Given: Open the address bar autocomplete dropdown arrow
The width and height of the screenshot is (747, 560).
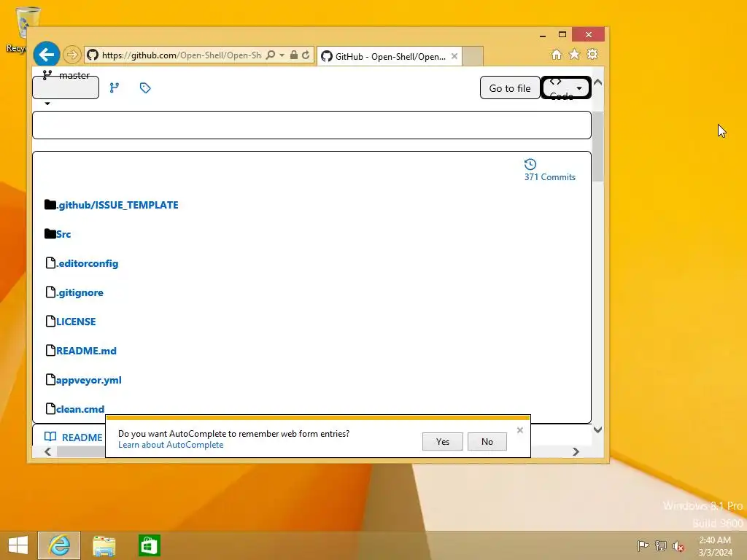Looking at the screenshot, I should (x=282, y=55).
